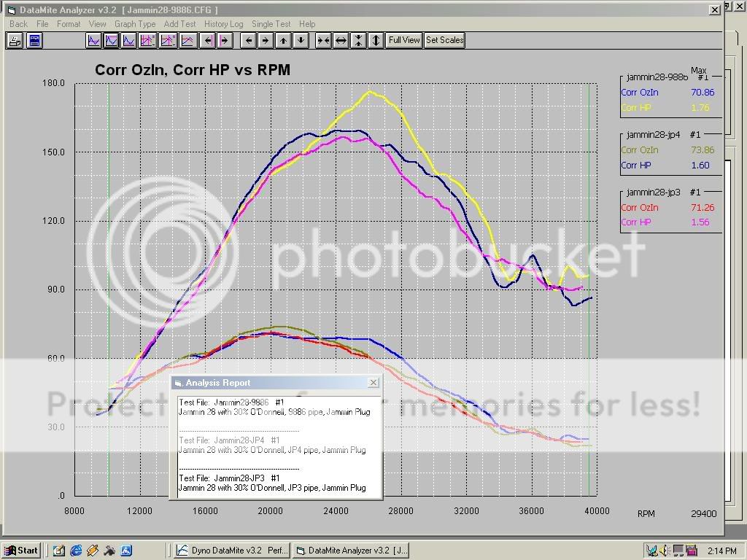The height and width of the screenshot is (560, 747).
Task: Open the Graph Type menu
Action: 135,23
